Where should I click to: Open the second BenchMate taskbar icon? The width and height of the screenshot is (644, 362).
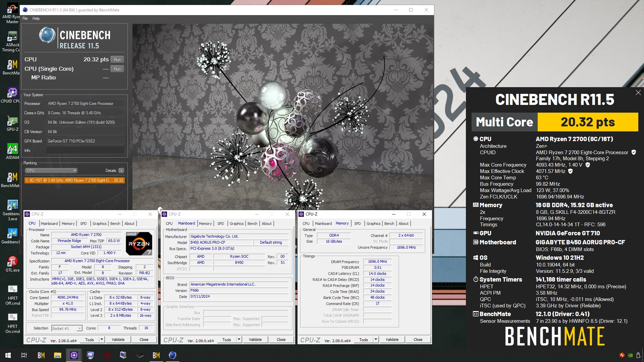coord(156,355)
